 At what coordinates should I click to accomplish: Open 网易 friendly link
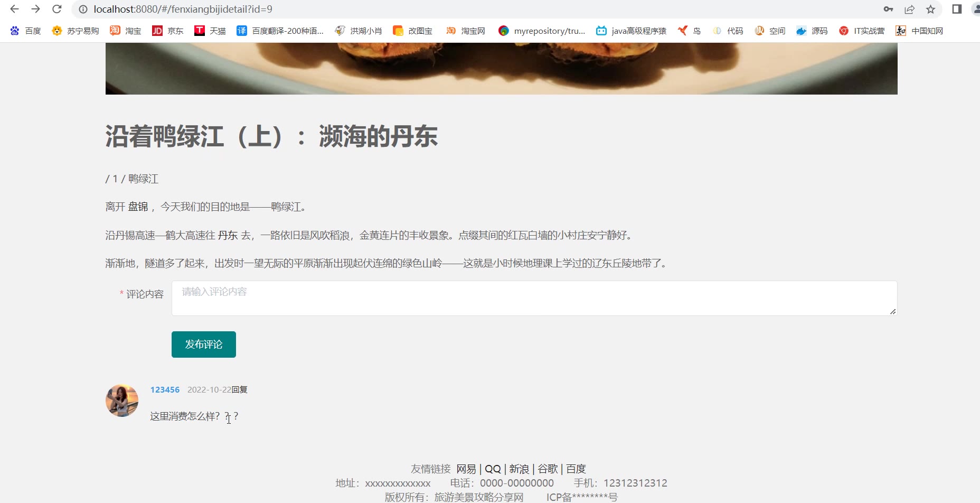click(x=466, y=469)
